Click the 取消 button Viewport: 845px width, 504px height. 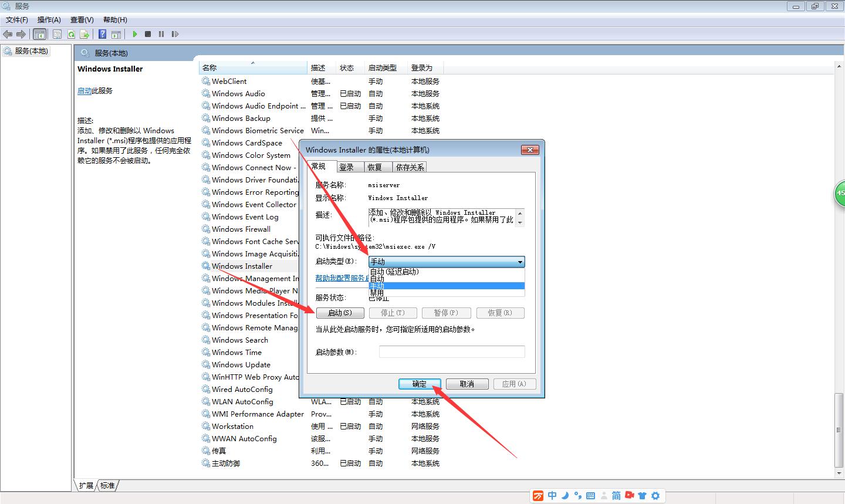467,384
